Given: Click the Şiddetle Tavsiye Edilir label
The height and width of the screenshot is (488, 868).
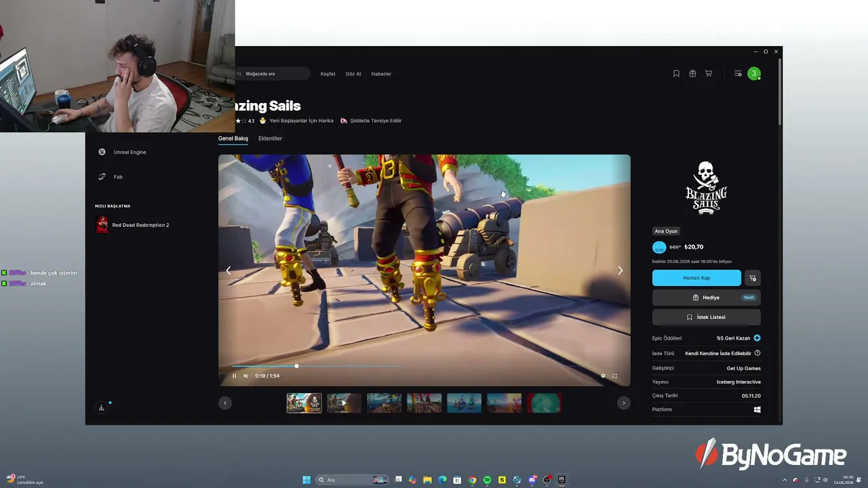Looking at the screenshot, I should [376, 121].
